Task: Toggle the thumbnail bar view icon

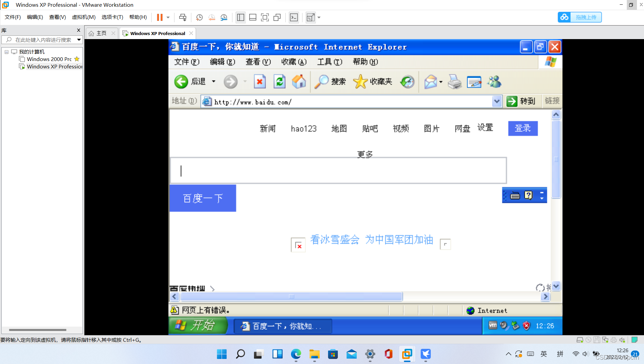Action: [x=253, y=17]
